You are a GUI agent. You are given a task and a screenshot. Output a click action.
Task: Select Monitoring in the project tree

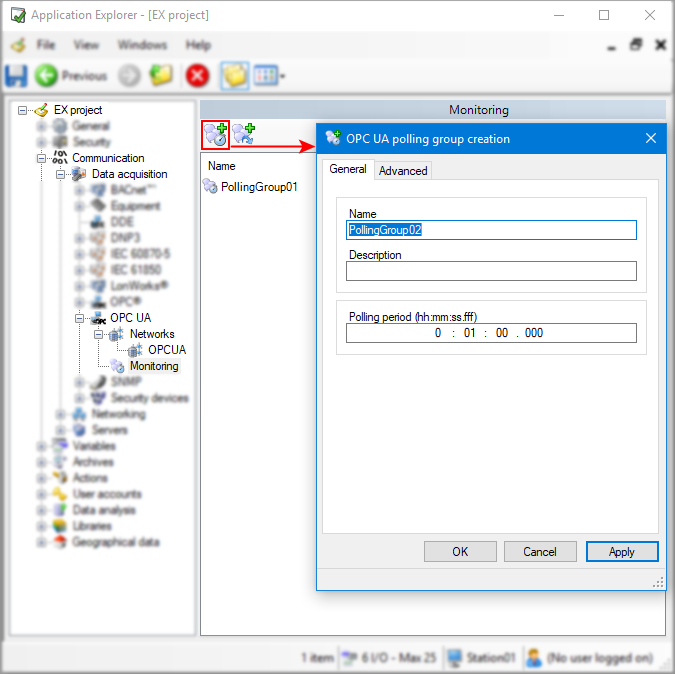pyautogui.click(x=154, y=366)
